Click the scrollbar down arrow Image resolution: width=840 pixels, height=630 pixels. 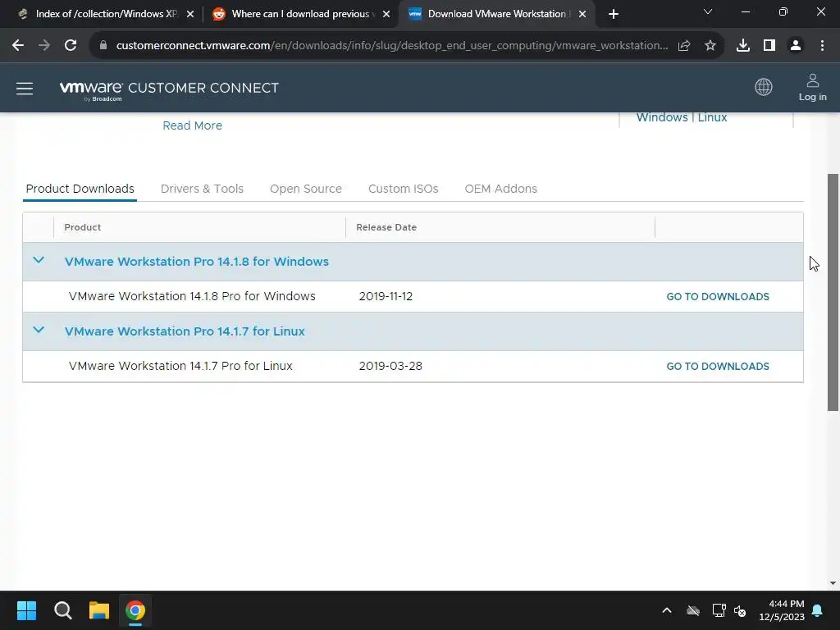833,583
